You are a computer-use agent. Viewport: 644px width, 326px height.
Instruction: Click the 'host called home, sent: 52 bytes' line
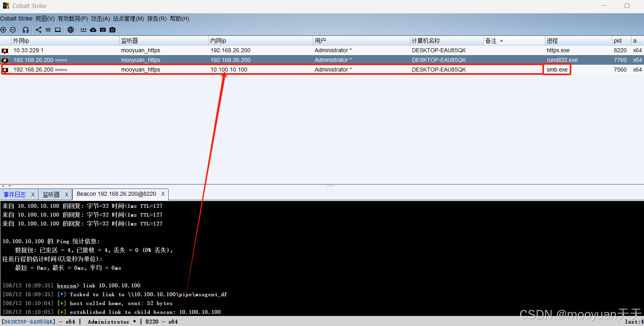88,303
